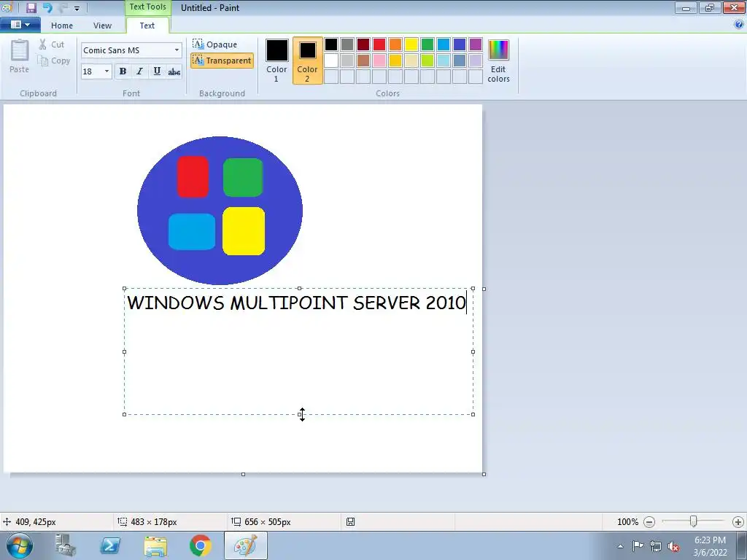Pick the orange palette swatch
Image resolution: width=747 pixels, height=560 pixels.
[x=395, y=44]
